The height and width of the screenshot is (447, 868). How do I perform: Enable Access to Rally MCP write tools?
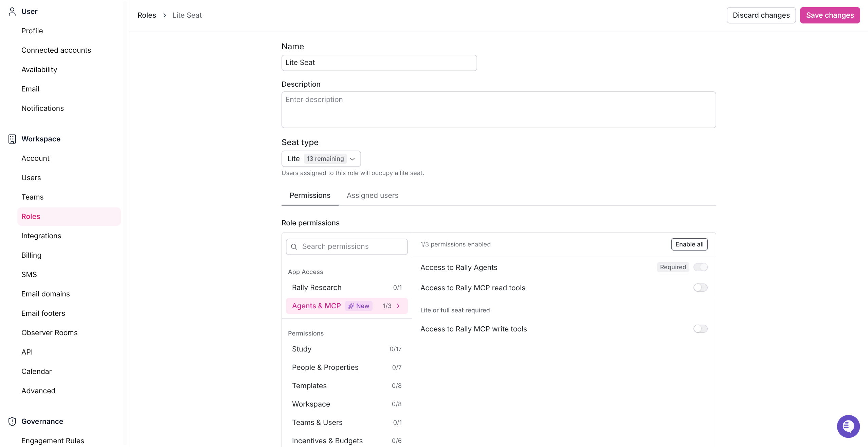[x=700, y=329]
